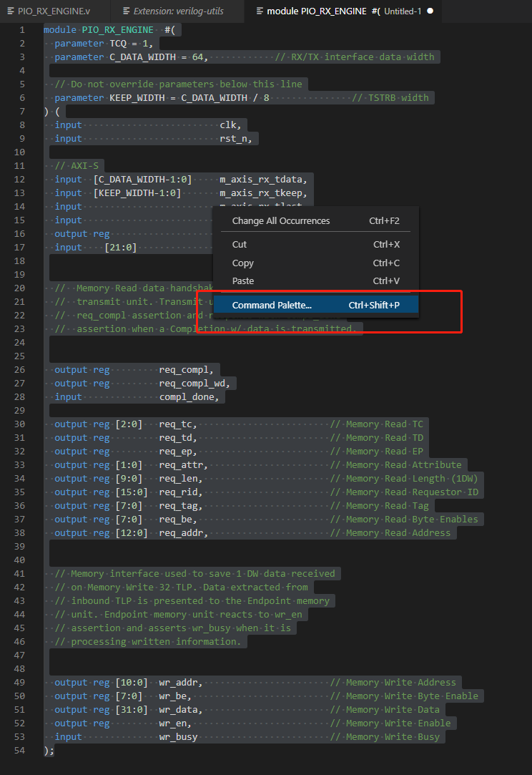Select Copy in the context menu

[x=315, y=263]
